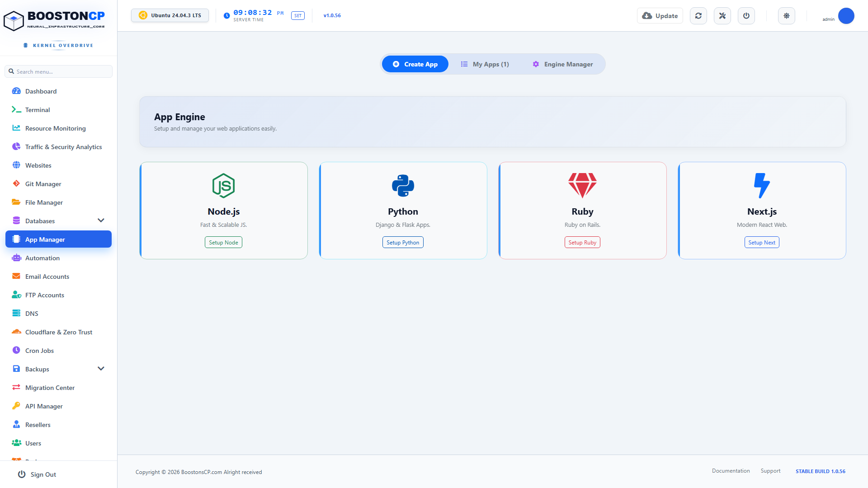The height and width of the screenshot is (488, 868).
Task: Click the Setup Ruby button
Action: pyautogui.click(x=582, y=243)
